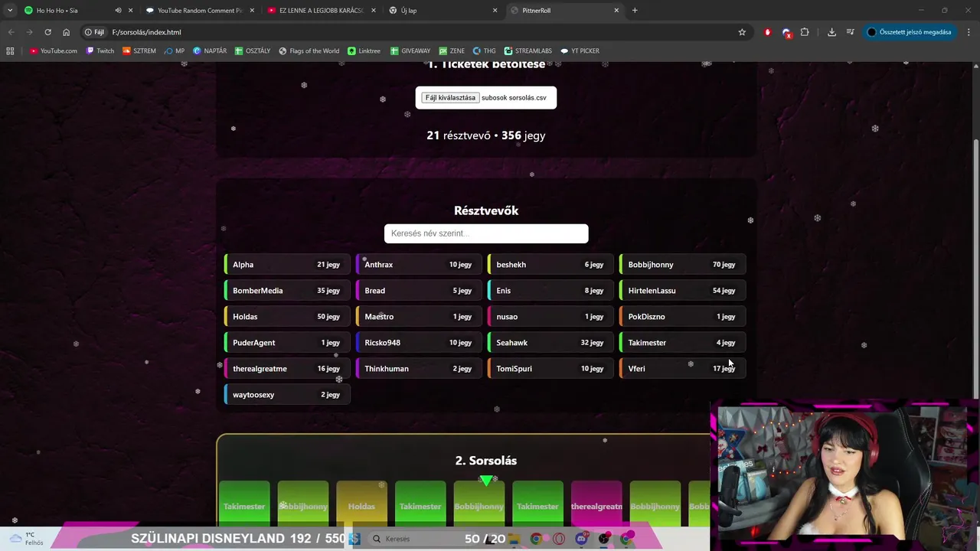Switch to the Ho Ho Ho Sia tab
The image size is (980, 551).
click(x=77, y=11)
